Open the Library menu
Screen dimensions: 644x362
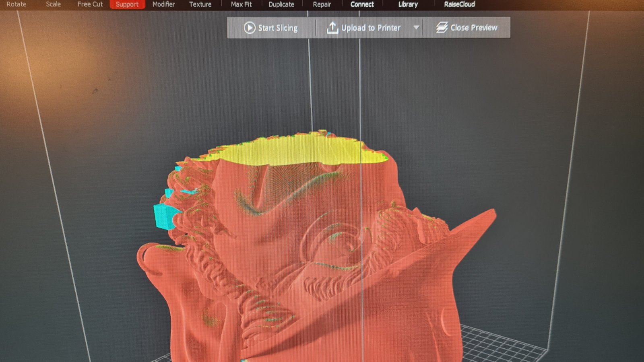tap(408, 4)
